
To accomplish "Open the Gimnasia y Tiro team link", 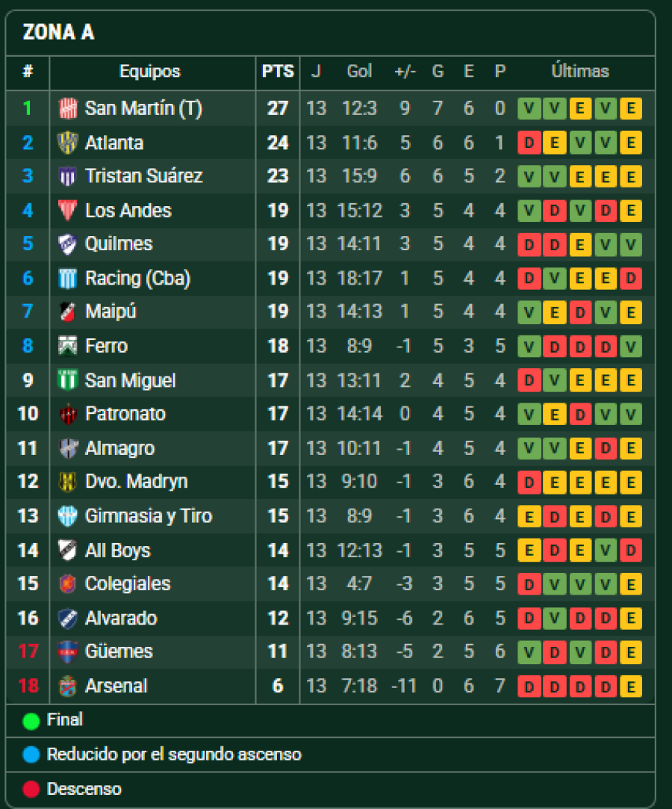I will 148,516.
